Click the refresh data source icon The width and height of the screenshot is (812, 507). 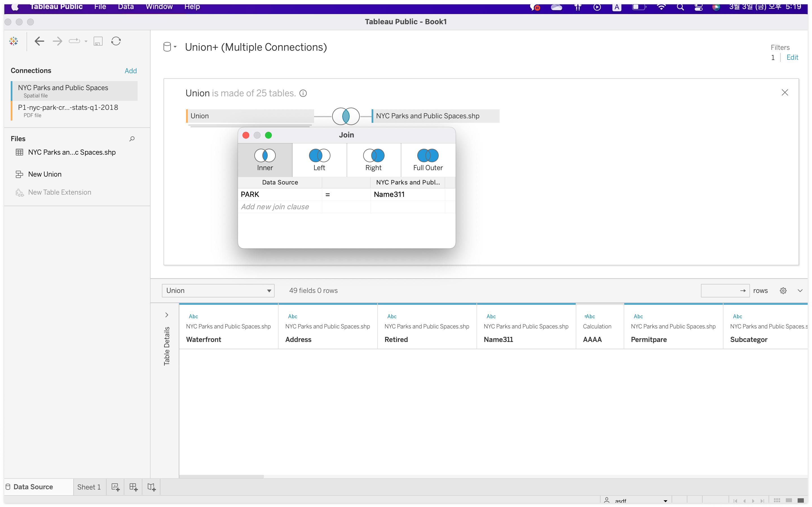[116, 41]
